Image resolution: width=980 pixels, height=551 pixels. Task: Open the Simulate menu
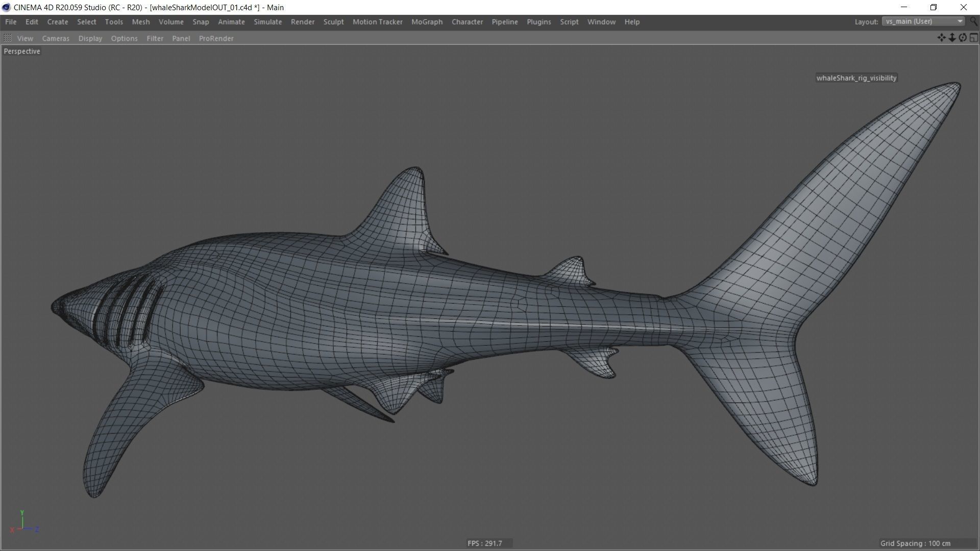[x=268, y=22]
